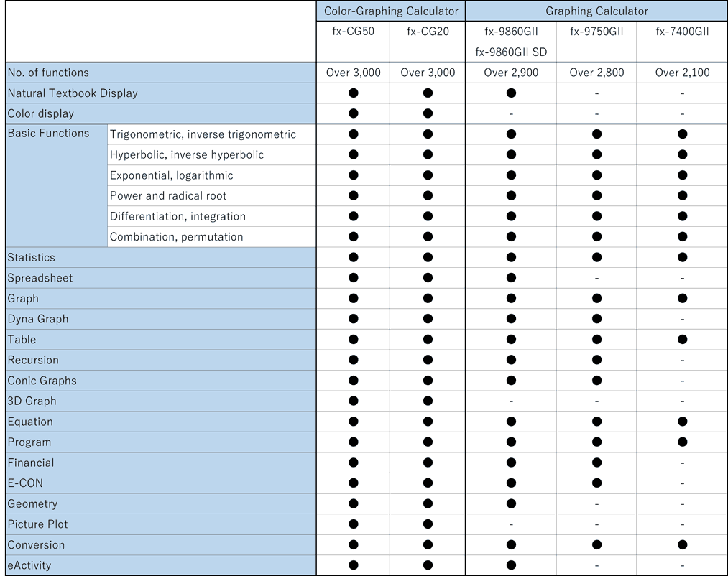Screen dimensions: 728x576
Task: Click the Conic Graphs dot for fx-9750GII
Action: [596, 381]
